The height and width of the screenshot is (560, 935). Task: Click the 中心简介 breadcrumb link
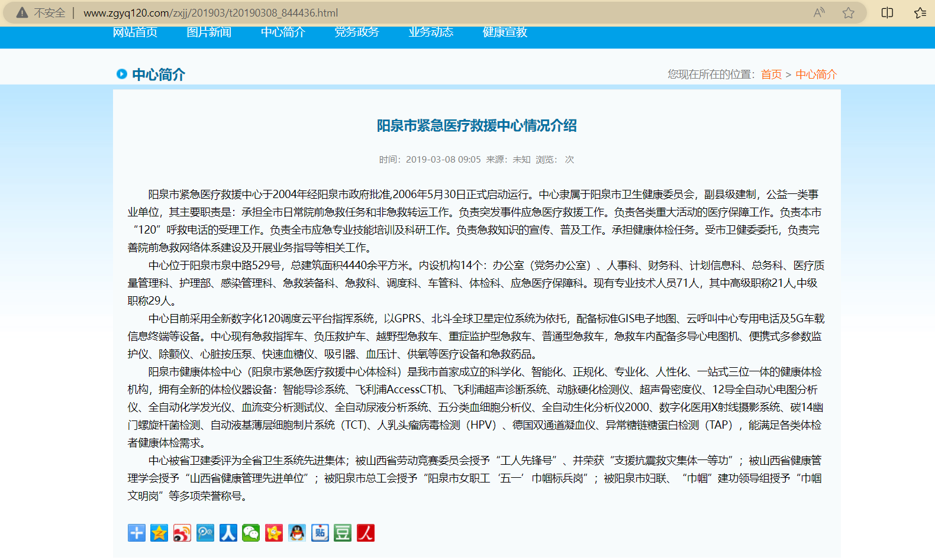tap(816, 75)
